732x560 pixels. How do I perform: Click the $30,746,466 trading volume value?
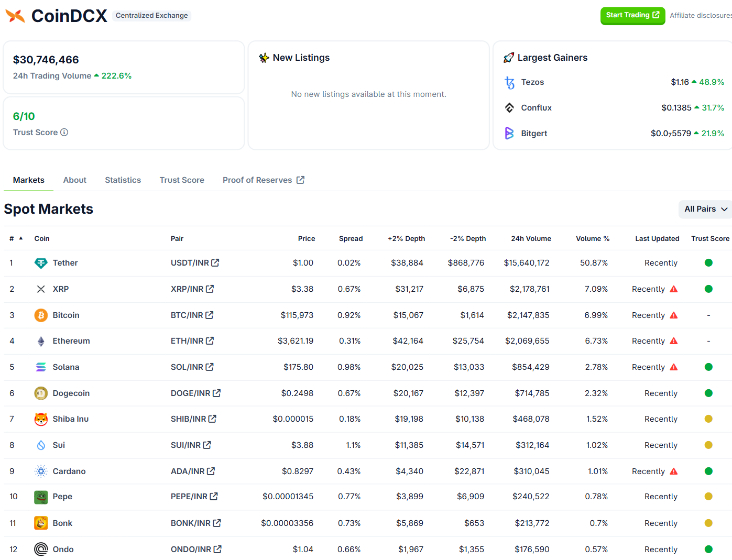click(46, 60)
